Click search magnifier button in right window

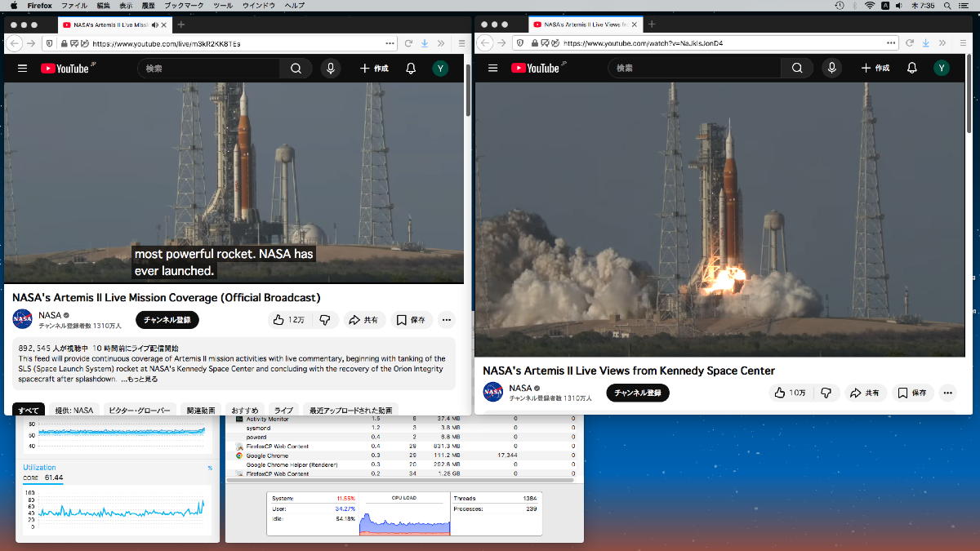pyautogui.click(x=797, y=69)
